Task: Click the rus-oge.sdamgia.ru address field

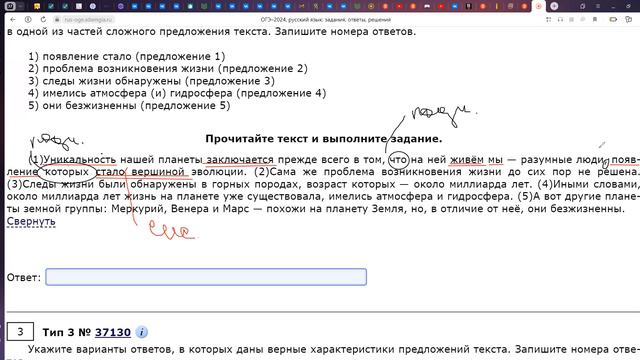Action: point(88,19)
